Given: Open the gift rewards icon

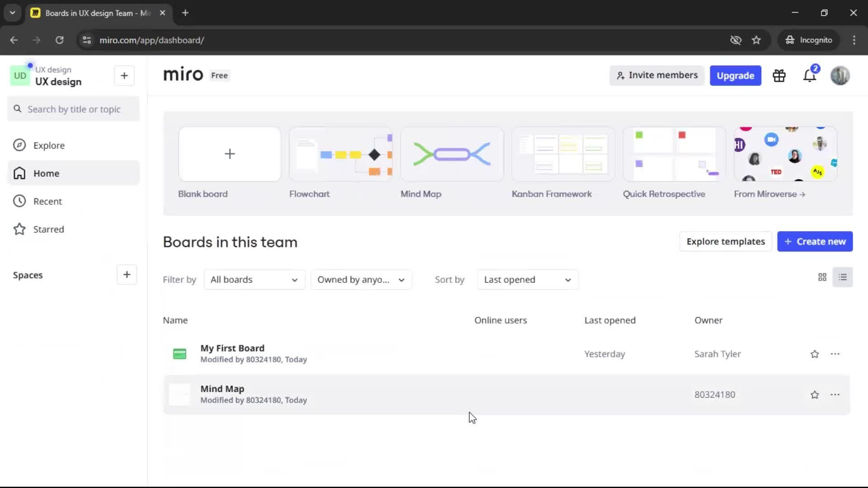Looking at the screenshot, I should pyautogui.click(x=779, y=75).
